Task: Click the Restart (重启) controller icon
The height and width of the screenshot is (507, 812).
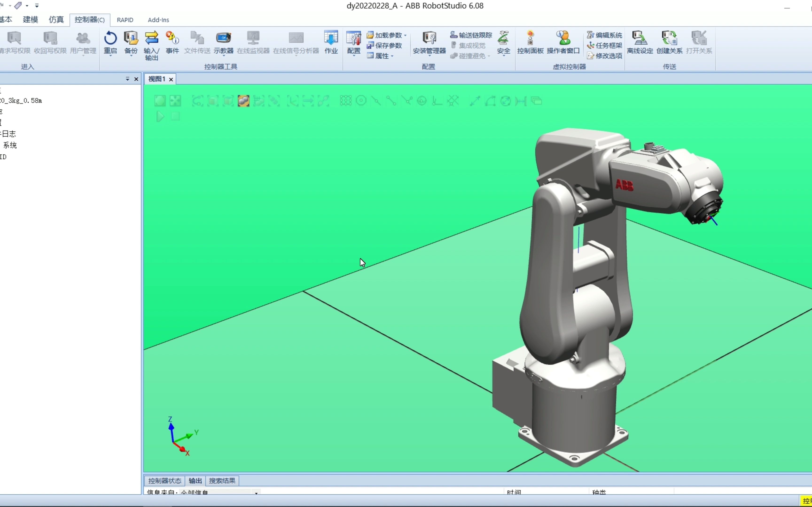Action: pos(110,38)
